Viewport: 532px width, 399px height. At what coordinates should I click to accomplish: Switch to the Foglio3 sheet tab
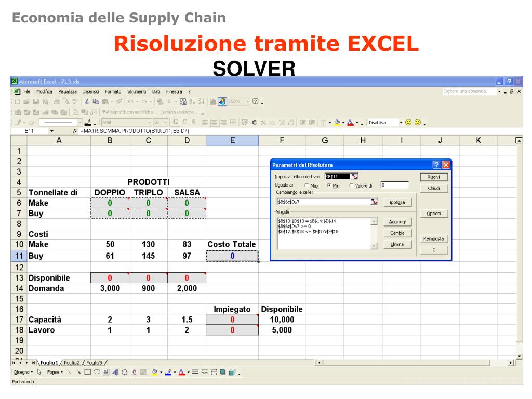click(x=94, y=363)
